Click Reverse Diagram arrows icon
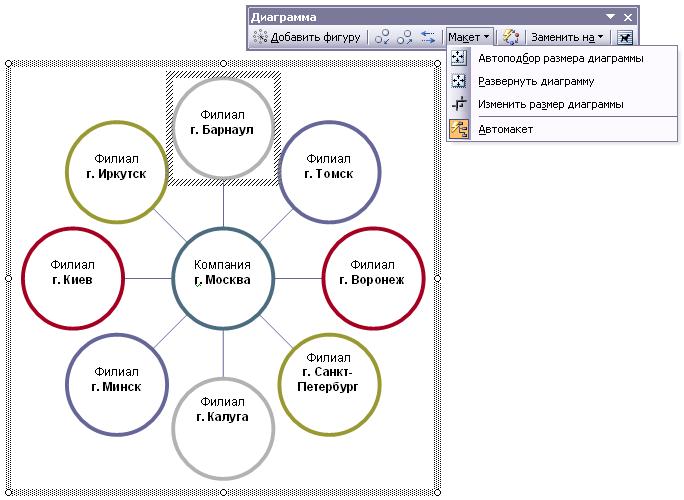This screenshot has height=500, width=684. [428, 38]
